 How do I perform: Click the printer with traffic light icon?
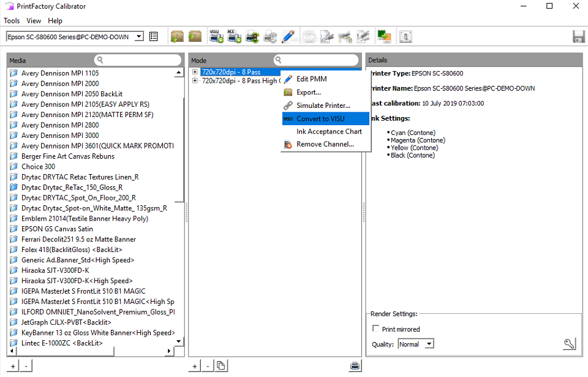pos(252,36)
